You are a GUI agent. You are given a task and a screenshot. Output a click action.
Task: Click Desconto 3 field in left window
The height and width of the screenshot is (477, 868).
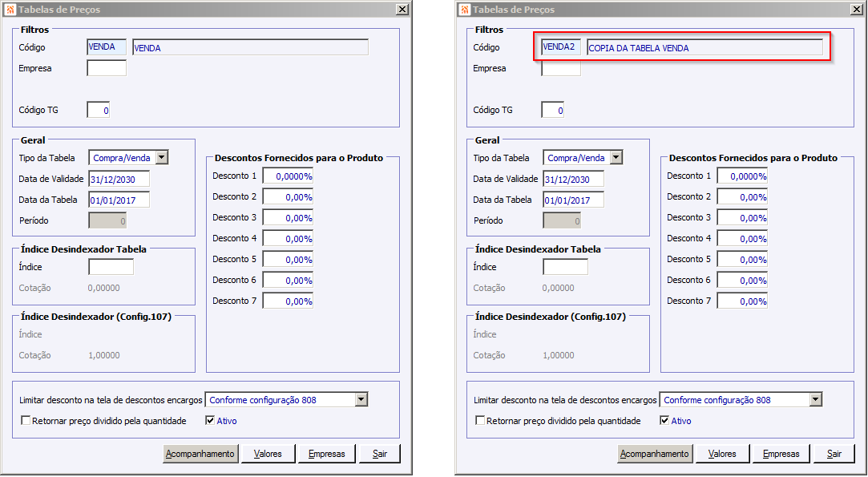(x=288, y=218)
